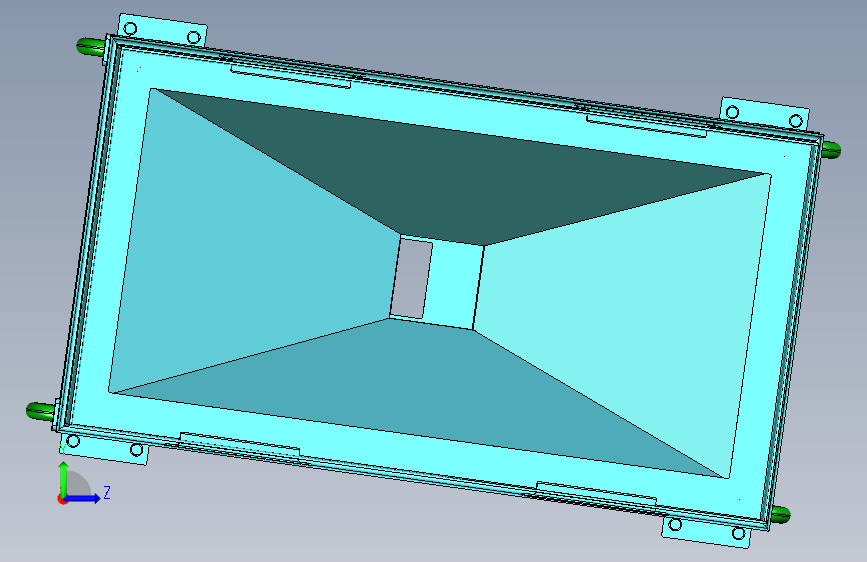Select the lower-left mounting bracket tab
This screenshot has height=562, width=867.
(105, 447)
